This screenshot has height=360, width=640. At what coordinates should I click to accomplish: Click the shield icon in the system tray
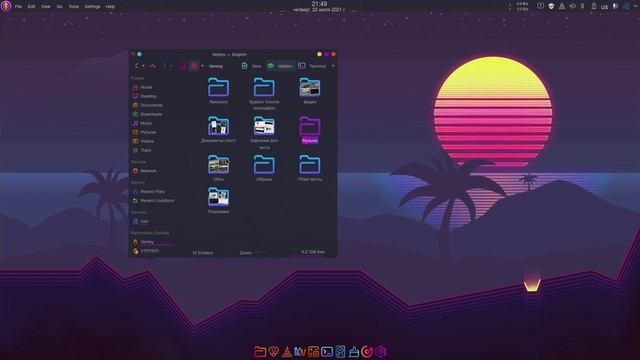(x=551, y=6)
